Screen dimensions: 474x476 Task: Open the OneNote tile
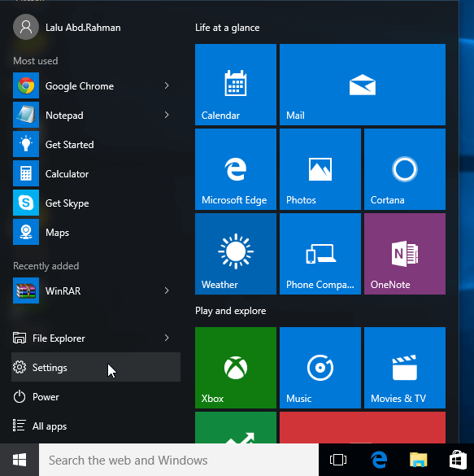pyautogui.click(x=405, y=254)
